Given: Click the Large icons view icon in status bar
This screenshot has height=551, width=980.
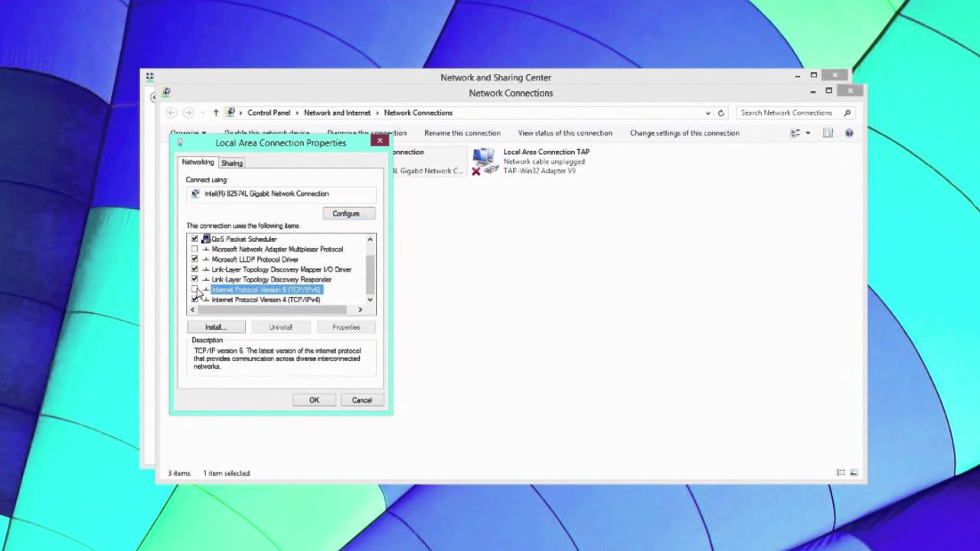Looking at the screenshot, I should coord(854,473).
